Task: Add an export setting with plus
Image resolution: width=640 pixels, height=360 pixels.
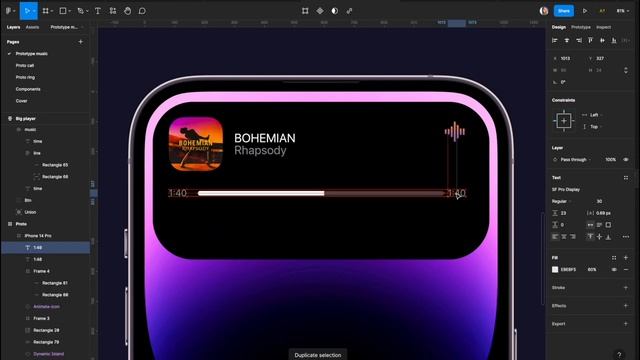Action: 626,324
